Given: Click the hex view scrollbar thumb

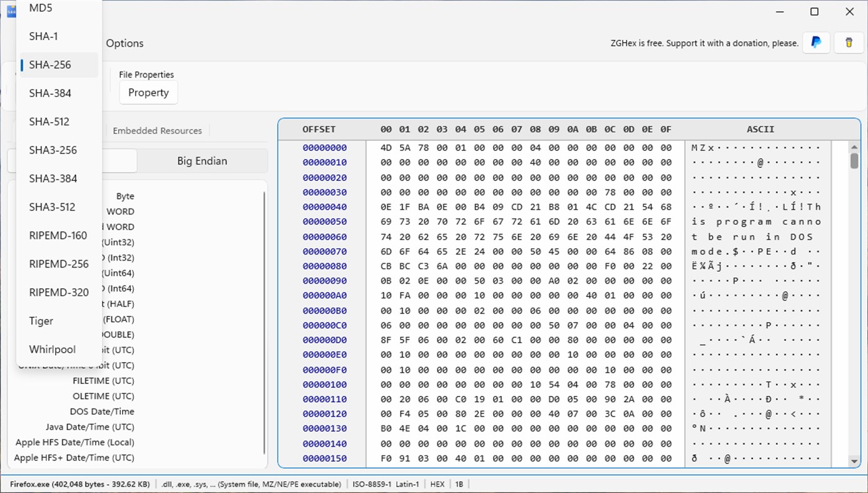Looking at the screenshot, I should coord(854,161).
